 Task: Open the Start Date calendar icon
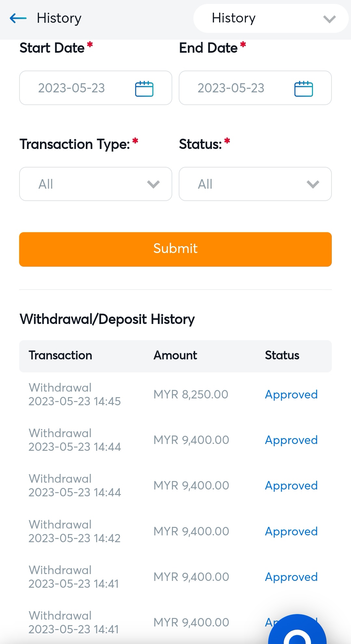[144, 88]
